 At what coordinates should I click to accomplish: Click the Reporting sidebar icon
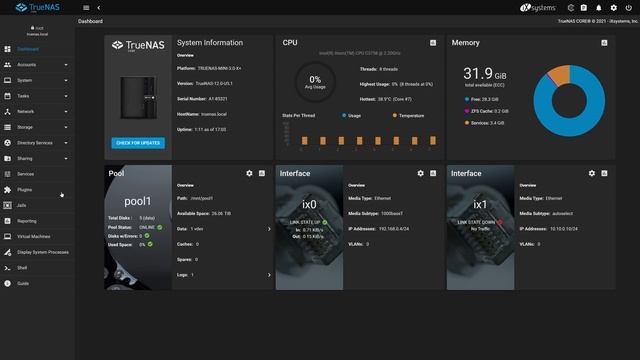pos(7,221)
